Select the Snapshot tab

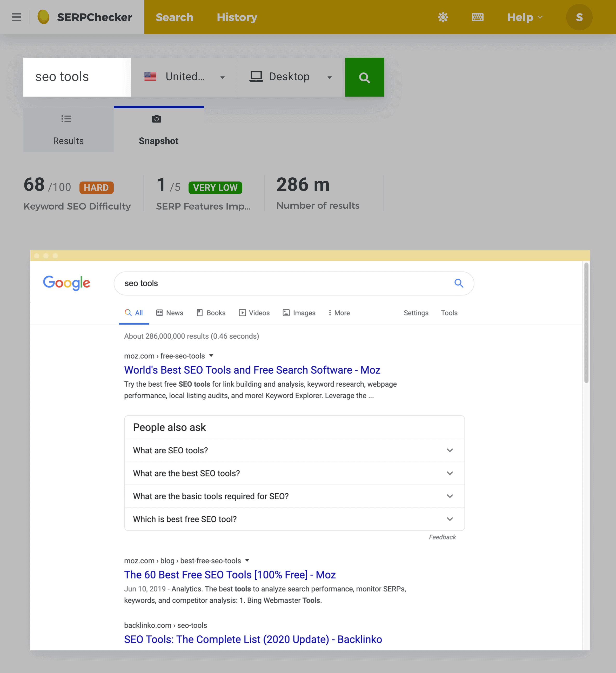[x=159, y=130]
